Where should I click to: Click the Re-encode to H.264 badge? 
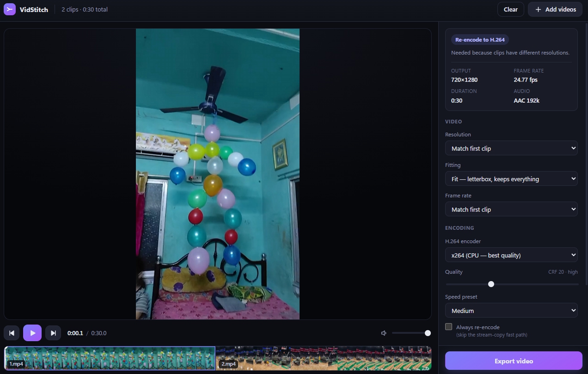480,40
